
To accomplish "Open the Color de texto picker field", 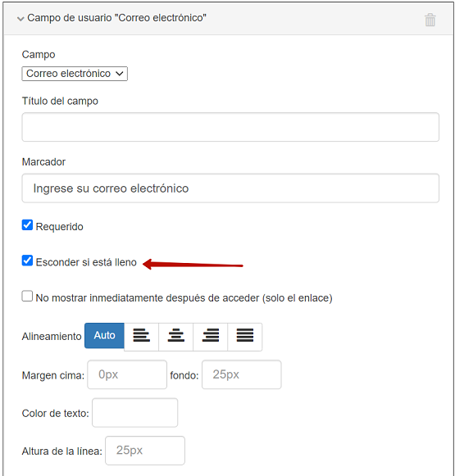I will coord(134,413).
